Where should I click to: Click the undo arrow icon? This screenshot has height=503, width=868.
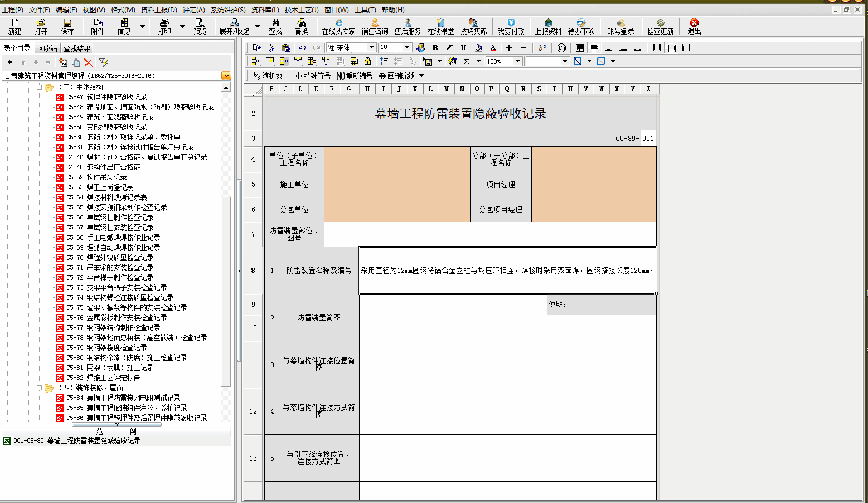click(x=302, y=48)
